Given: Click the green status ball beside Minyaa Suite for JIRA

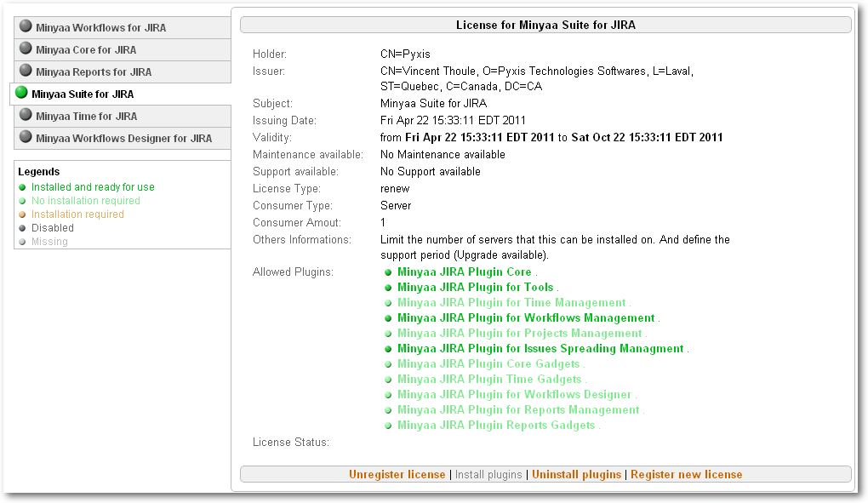Looking at the screenshot, I should point(21,93).
